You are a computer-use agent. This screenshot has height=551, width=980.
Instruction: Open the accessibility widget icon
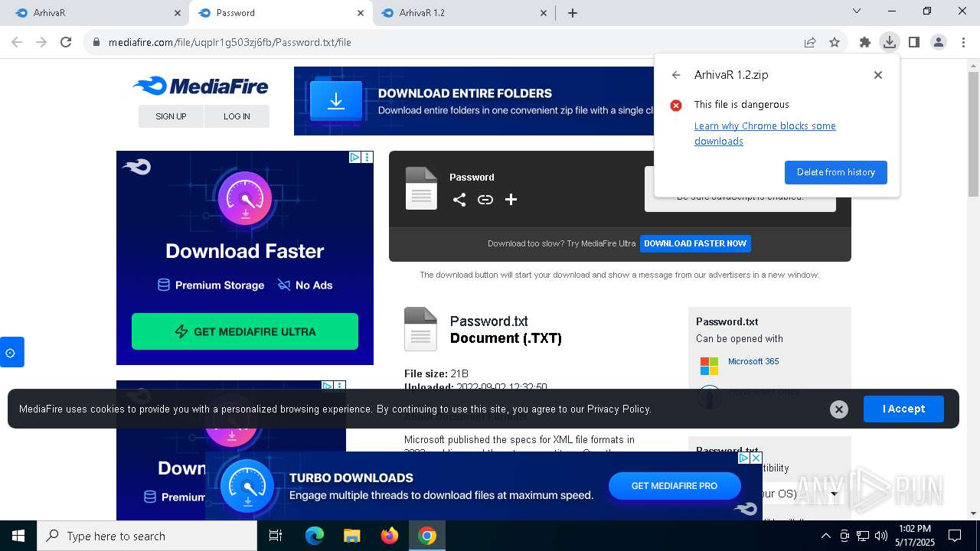[x=11, y=353]
